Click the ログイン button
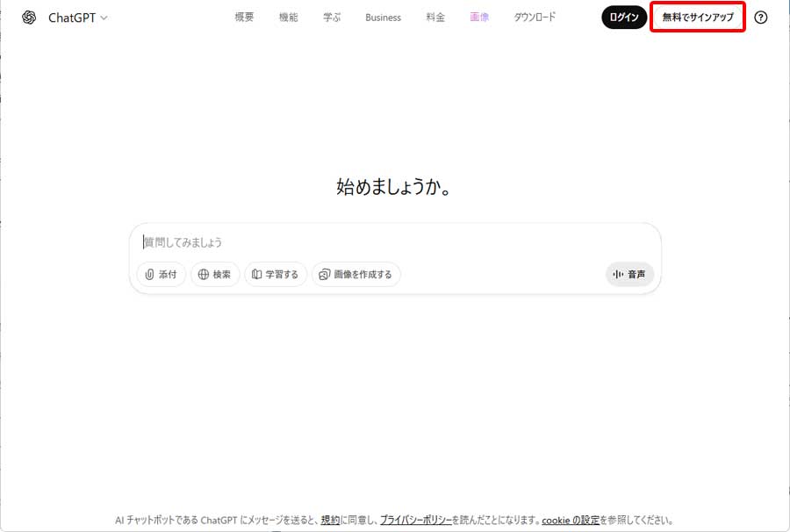 (x=623, y=17)
